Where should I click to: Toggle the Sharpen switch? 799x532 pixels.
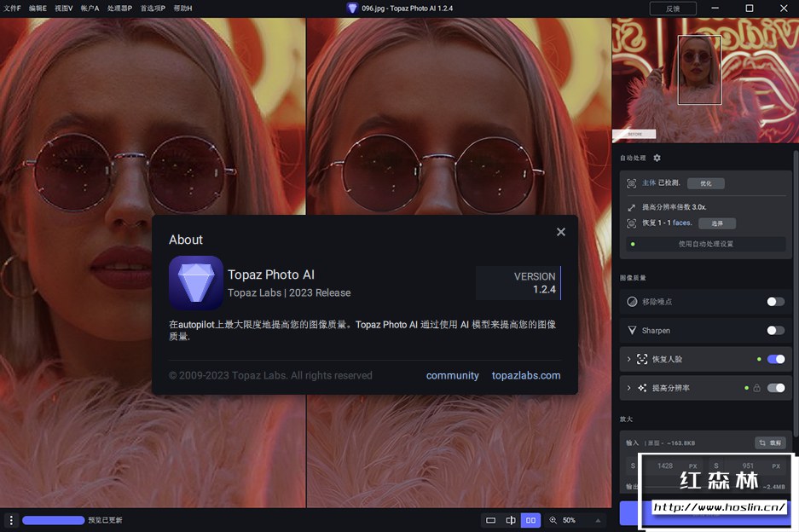pos(776,331)
